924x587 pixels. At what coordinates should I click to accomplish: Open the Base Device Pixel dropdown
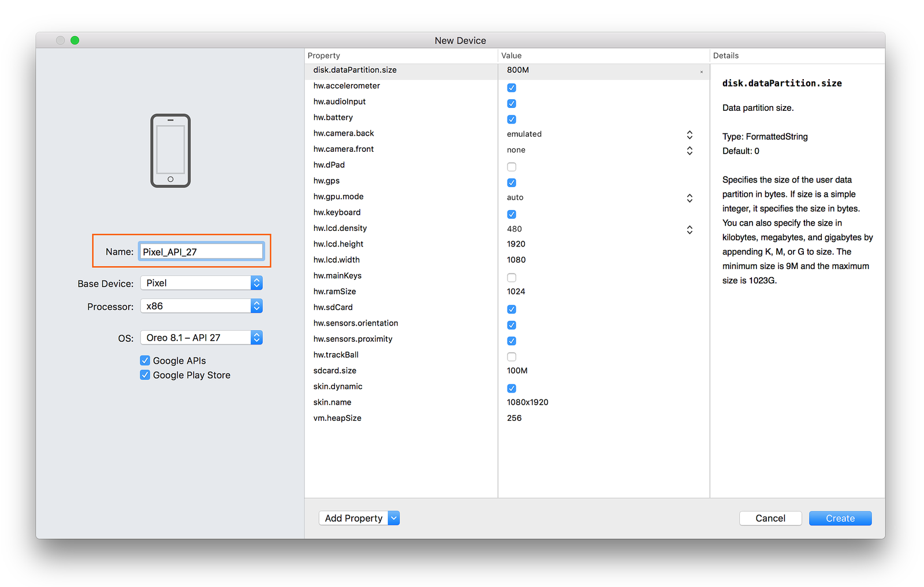pos(256,283)
